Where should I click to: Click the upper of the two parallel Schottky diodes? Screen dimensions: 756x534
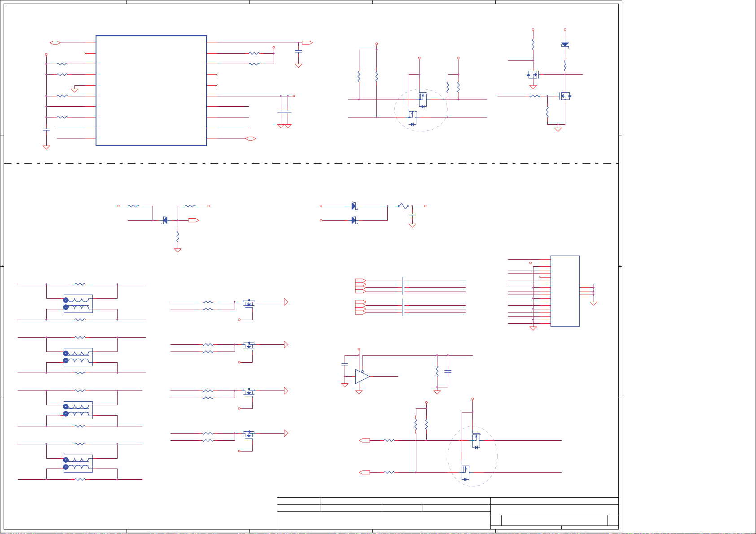point(354,206)
